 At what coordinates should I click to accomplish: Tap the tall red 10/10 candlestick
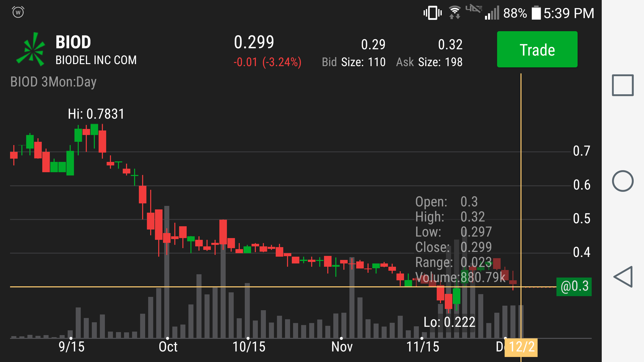[x=223, y=232]
